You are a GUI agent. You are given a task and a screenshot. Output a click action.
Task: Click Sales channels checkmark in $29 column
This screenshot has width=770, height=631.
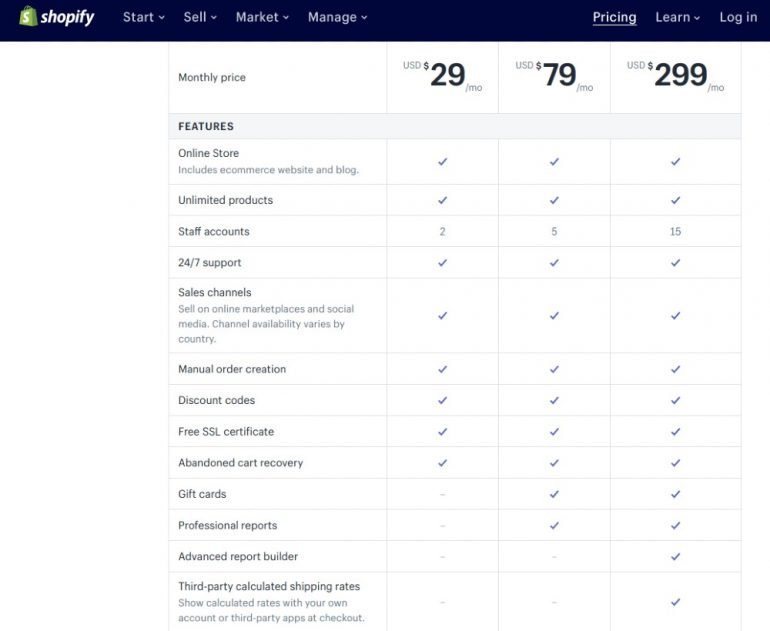tap(442, 315)
